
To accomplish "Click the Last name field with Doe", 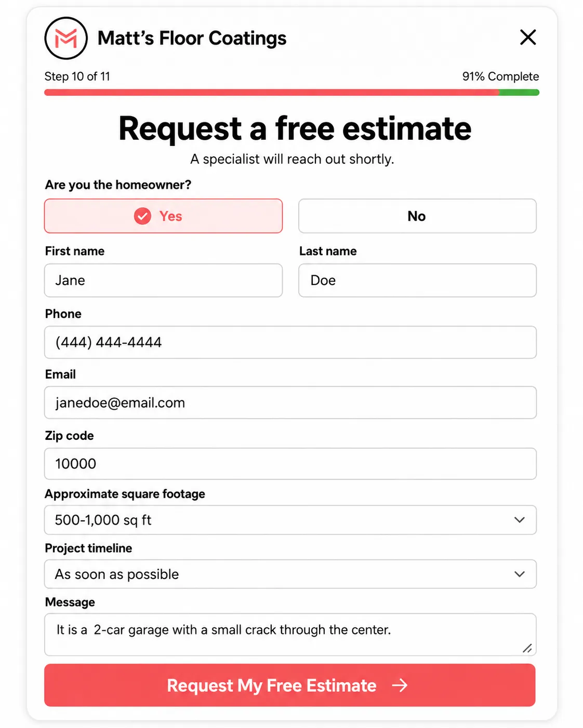I will coord(417,280).
